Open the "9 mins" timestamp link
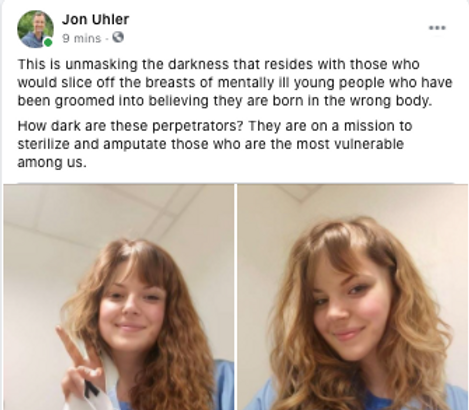The height and width of the screenshot is (410, 469). tap(81, 38)
